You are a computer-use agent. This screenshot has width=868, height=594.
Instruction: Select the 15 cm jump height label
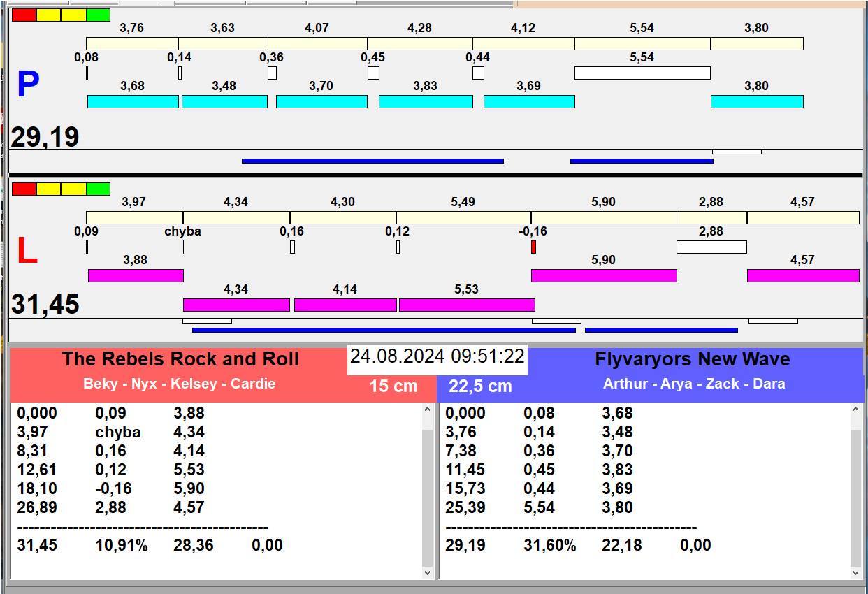tap(393, 386)
